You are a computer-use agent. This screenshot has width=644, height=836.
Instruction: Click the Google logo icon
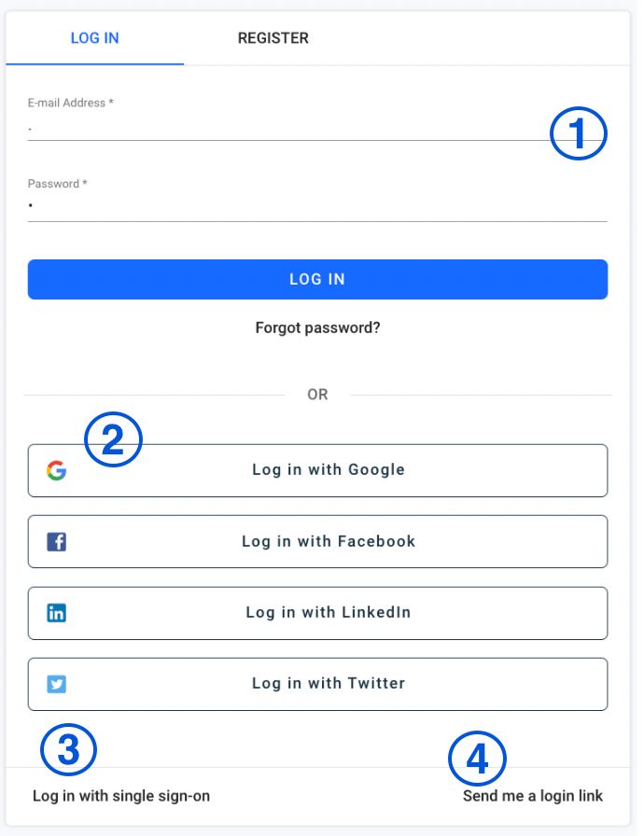(x=57, y=470)
